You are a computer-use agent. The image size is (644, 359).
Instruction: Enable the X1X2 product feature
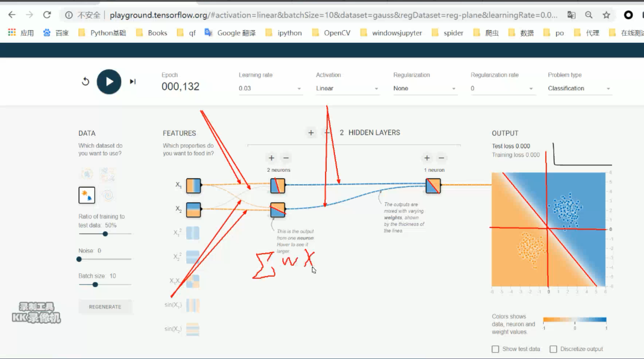click(192, 281)
